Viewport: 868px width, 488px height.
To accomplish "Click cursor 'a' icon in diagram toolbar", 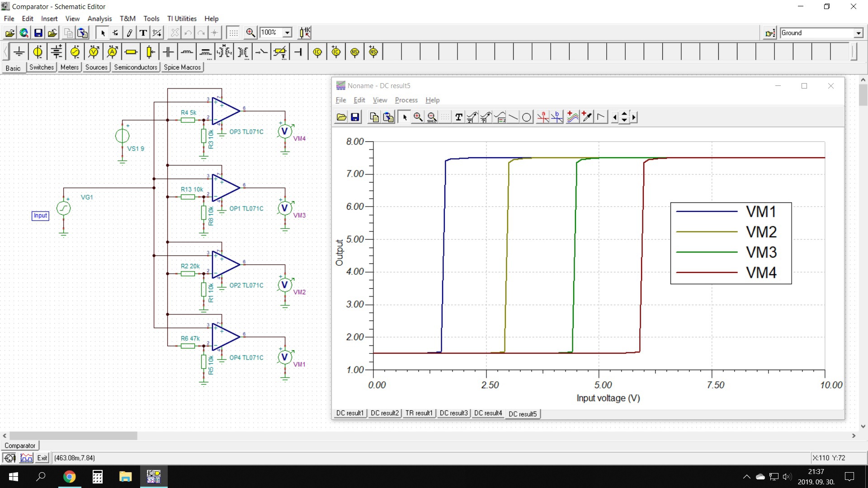I will (542, 117).
